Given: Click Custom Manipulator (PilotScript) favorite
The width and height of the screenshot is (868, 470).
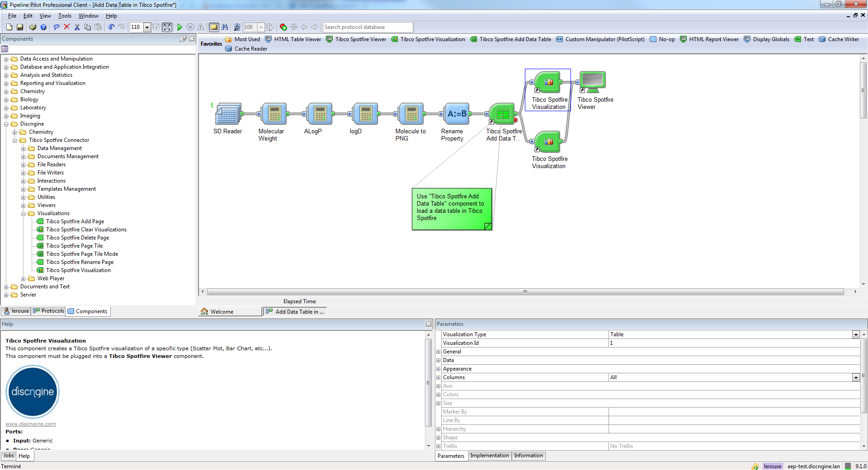Looking at the screenshot, I should [600, 39].
